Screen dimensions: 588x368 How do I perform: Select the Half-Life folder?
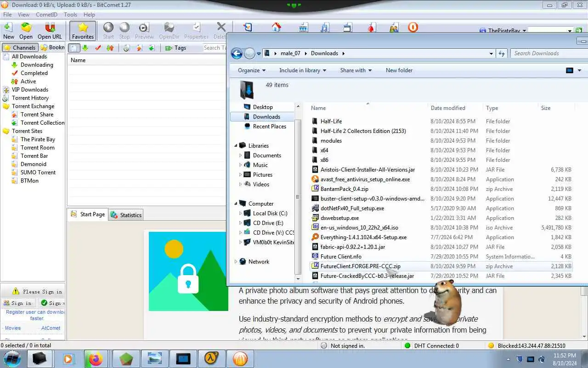331,121
